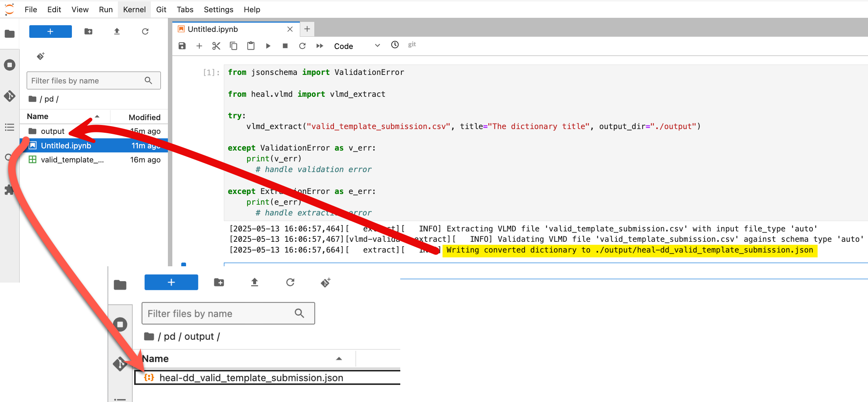This screenshot has height=402, width=868.
Task: Restart kernel and run all cells
Action: click(x=319, y=46)
